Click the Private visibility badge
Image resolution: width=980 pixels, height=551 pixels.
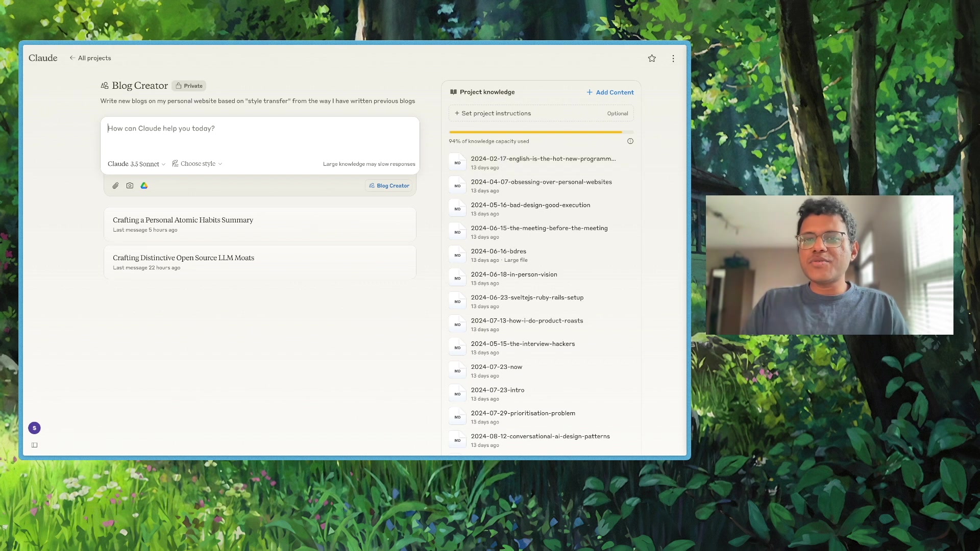pyautogui.click(x=189, y=86)
